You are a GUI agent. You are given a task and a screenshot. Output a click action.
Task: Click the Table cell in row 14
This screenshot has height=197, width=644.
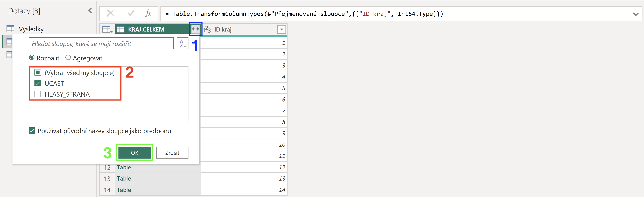158,190
